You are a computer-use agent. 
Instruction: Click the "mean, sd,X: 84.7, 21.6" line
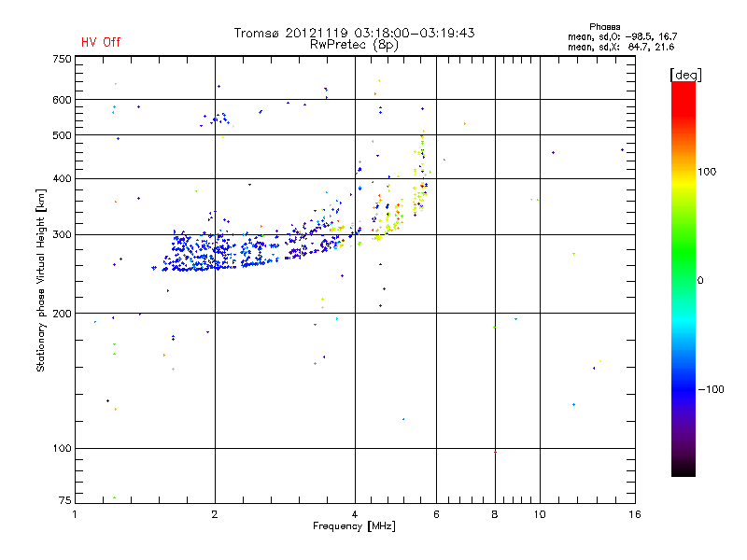tap(621, 47)
